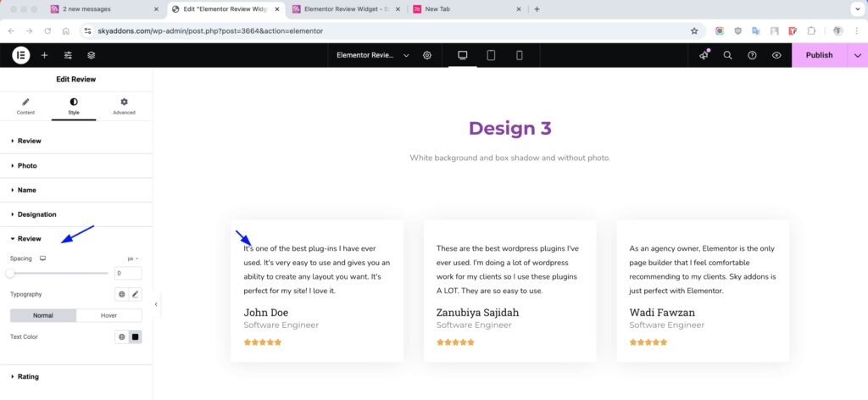Collapse the editor panel with the arrow
868x400 pixels.
click(156, 304)
